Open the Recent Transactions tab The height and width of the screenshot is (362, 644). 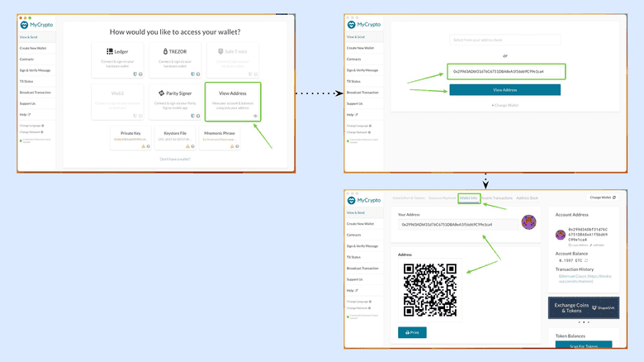click(497, 198)
